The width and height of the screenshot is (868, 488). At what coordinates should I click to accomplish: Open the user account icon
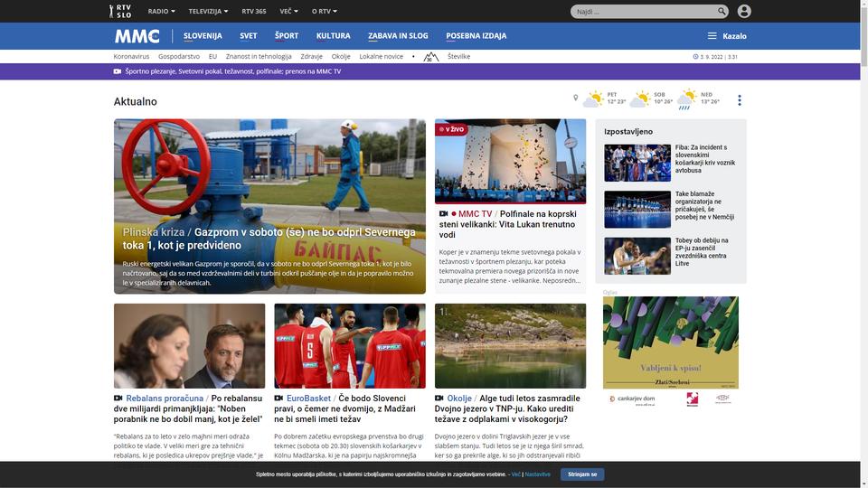744,11
